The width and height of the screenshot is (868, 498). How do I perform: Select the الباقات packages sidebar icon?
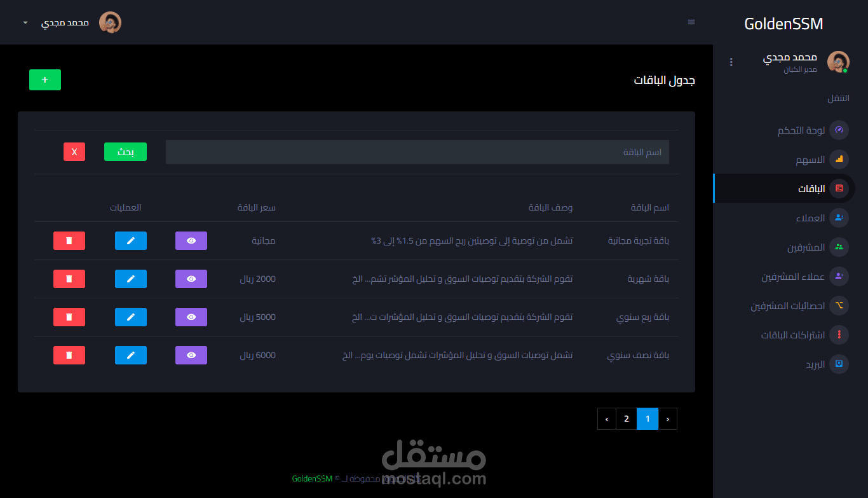(x=839, y=188)
